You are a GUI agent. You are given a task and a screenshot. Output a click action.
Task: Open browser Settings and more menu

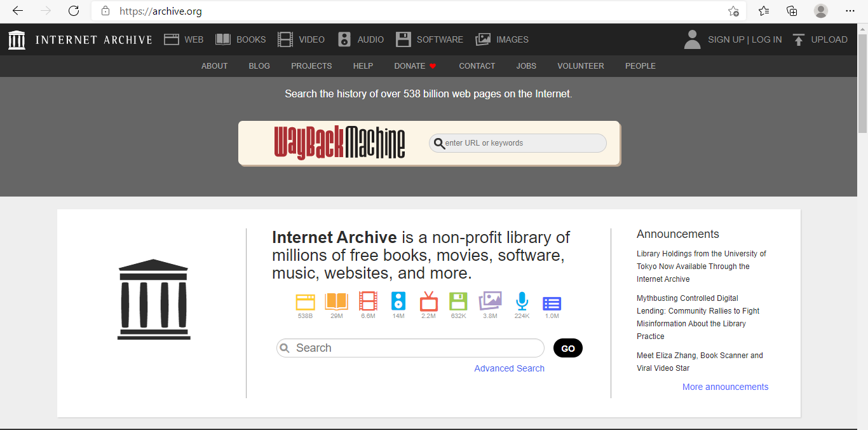(850, 11)
